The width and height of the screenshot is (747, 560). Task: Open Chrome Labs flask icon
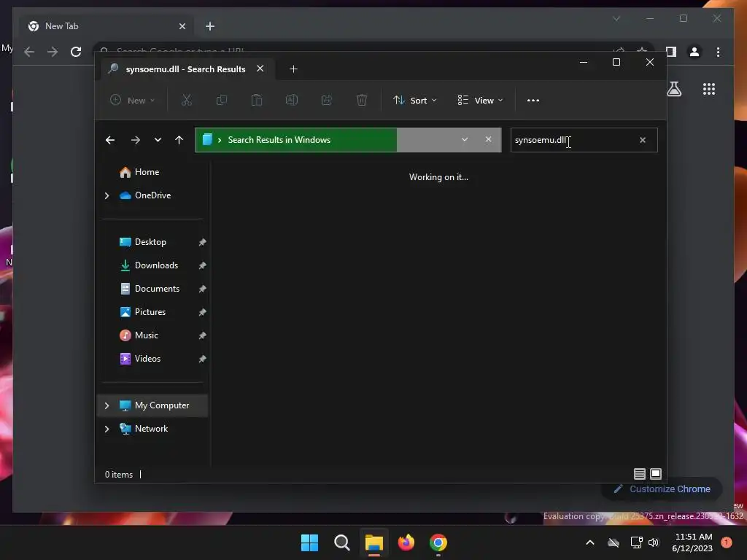coord(674,89)
